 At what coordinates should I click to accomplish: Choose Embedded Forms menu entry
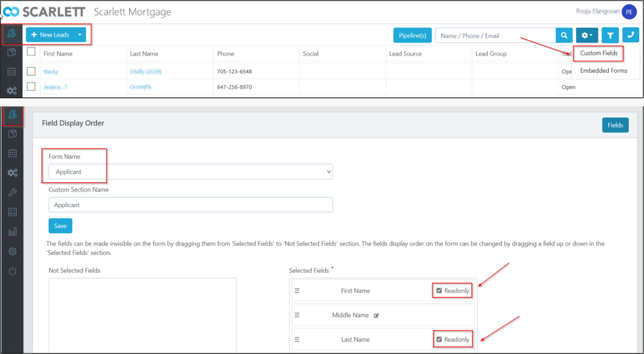(x=603, y=71)
